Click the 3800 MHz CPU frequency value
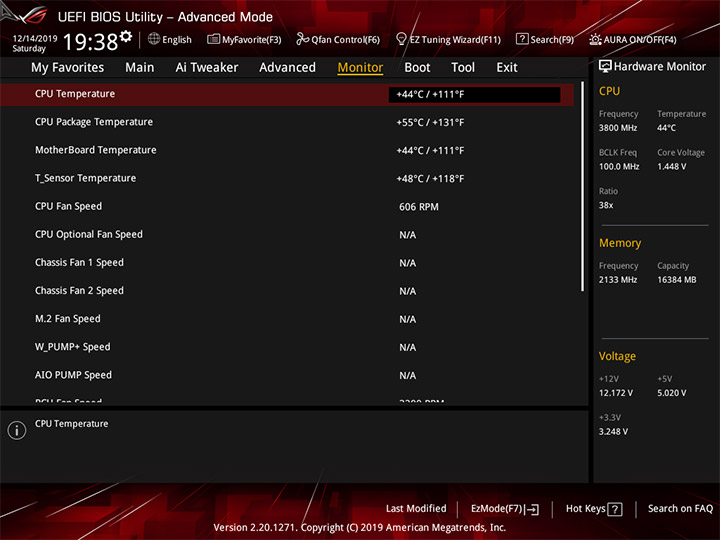This screenshot has height=540, width=720. 618,128
